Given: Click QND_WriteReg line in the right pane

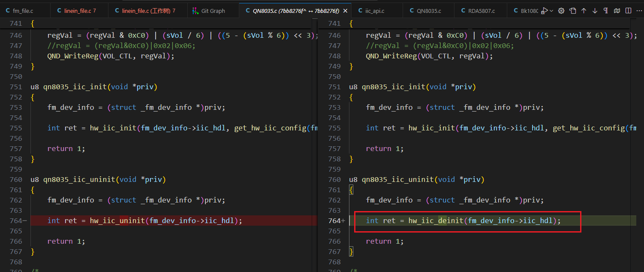Looking at the screenshot, I should (x=430, y=56).
